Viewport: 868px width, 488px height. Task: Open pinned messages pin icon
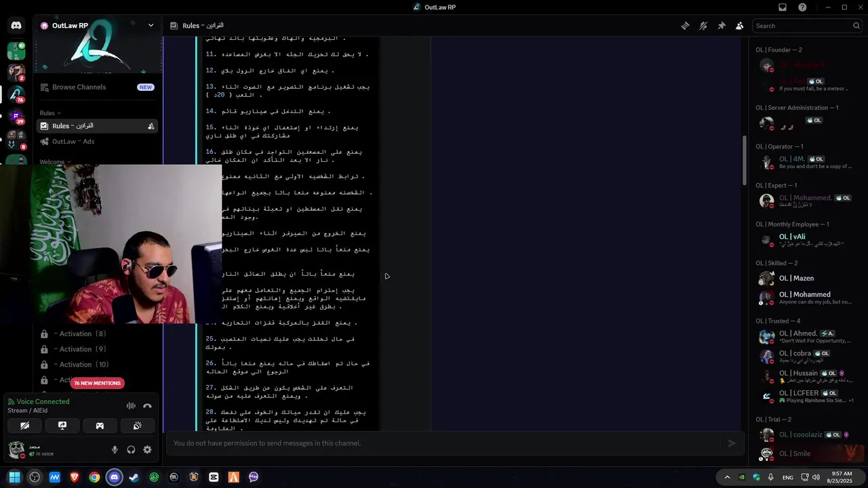pos(722,26)
